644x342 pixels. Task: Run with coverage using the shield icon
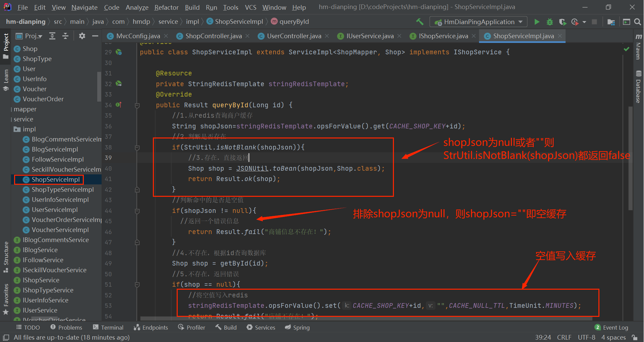tap(563, 22)
